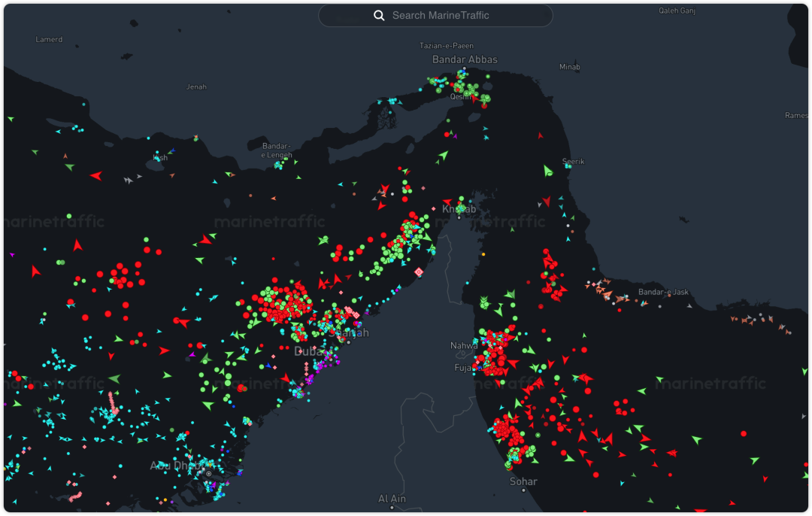This screenshot has height=516, width=812.
Task: Click the gray double-arrow vessel south of Kish
Action: (x=129, y=181)
